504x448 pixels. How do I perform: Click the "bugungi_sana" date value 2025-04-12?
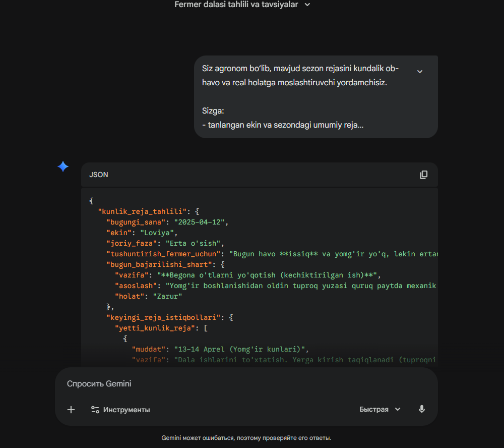coord(201,222)
